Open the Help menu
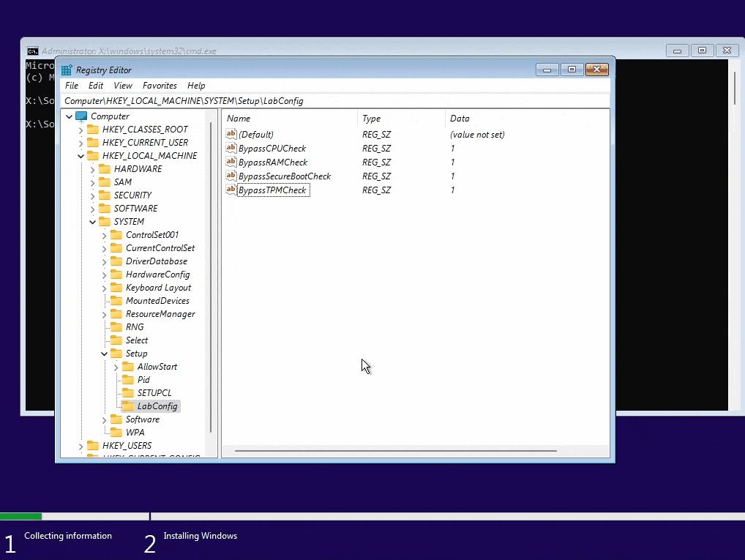The image size is (745, 560). [196, 86]
